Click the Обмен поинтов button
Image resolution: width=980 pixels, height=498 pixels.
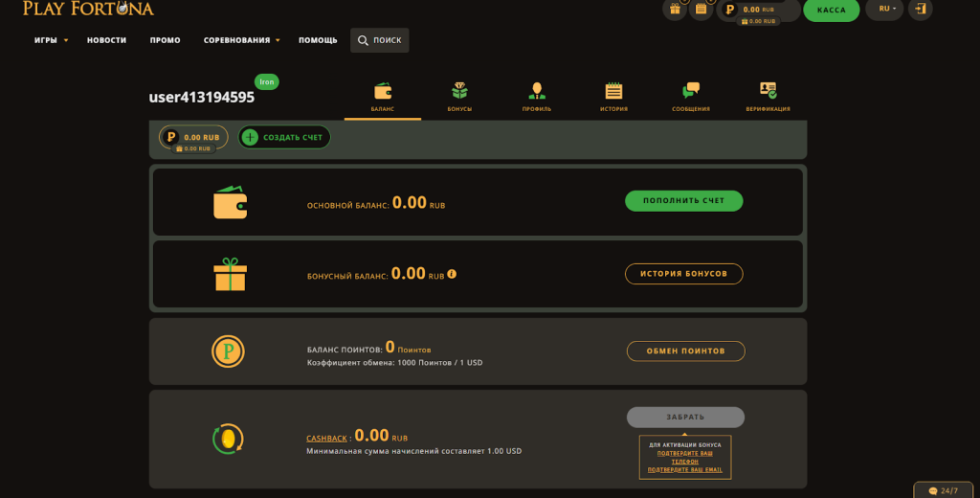[x=685, y=351]
